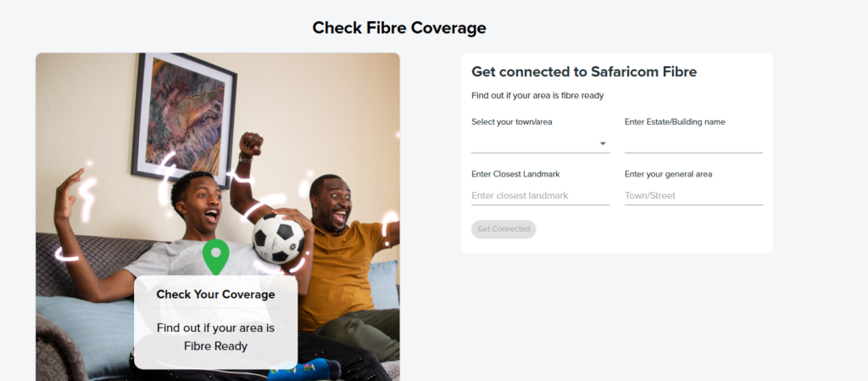868x381 pixels.
Task: Click the Enter Estate/Building name label
Action: point(675,122)
